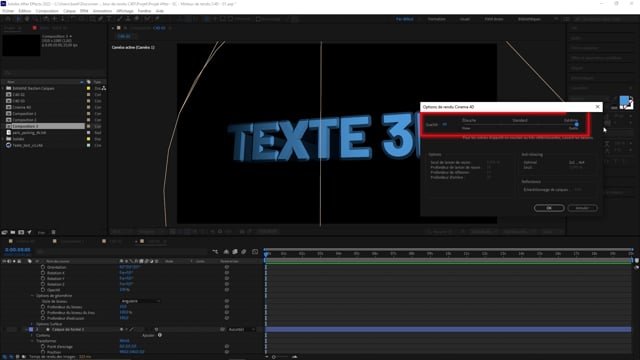Switch to the Par défaut workspace
The width and height of the screenshot is (640, 360).
(404, 19)
